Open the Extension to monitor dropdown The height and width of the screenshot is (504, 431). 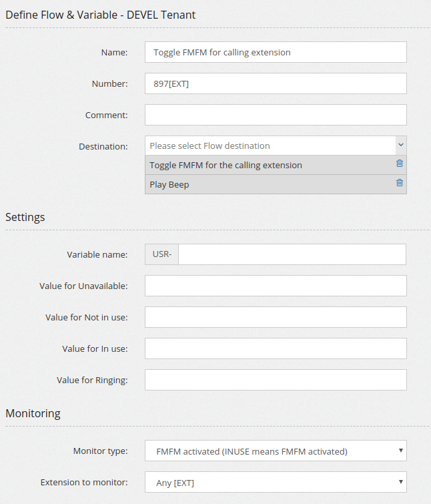click(276, 483)
